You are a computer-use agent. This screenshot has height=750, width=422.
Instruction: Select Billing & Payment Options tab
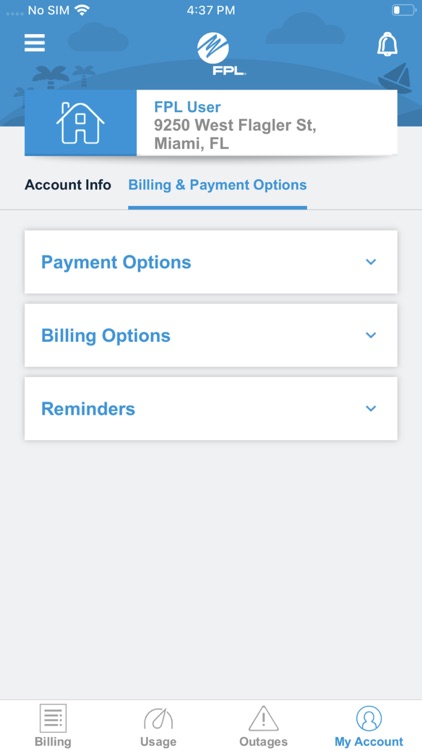pyautogui.click(x=217, y=185)
